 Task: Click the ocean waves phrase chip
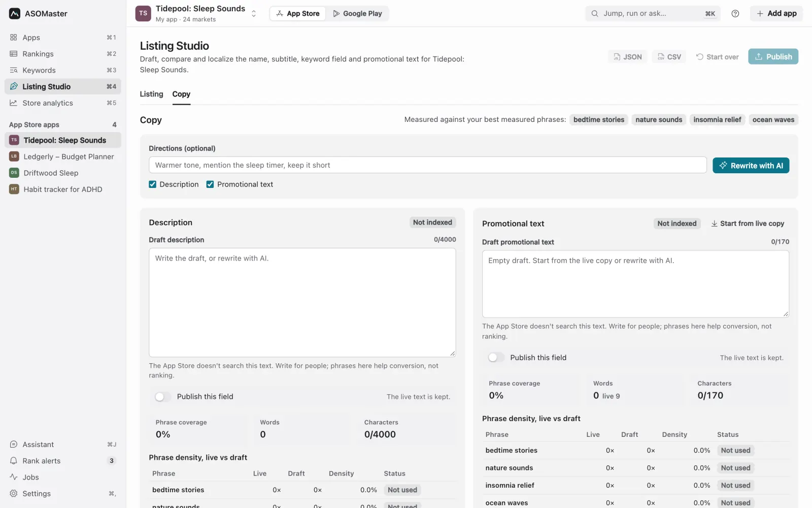pos(773,120)
